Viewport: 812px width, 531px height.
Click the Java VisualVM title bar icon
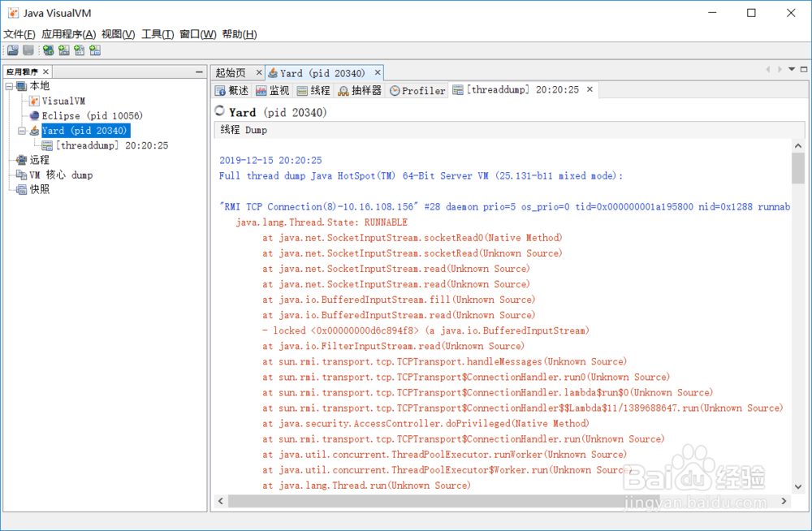[x=13, y=13]
